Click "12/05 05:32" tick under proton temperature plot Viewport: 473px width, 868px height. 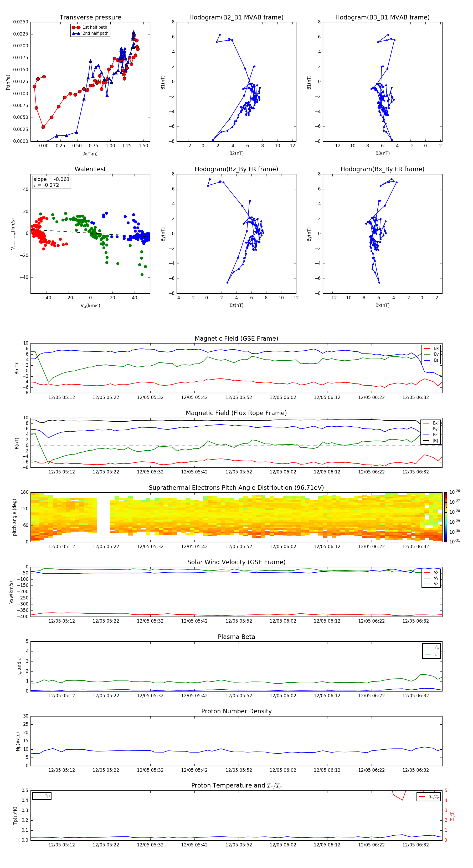(x=150, y=845)
